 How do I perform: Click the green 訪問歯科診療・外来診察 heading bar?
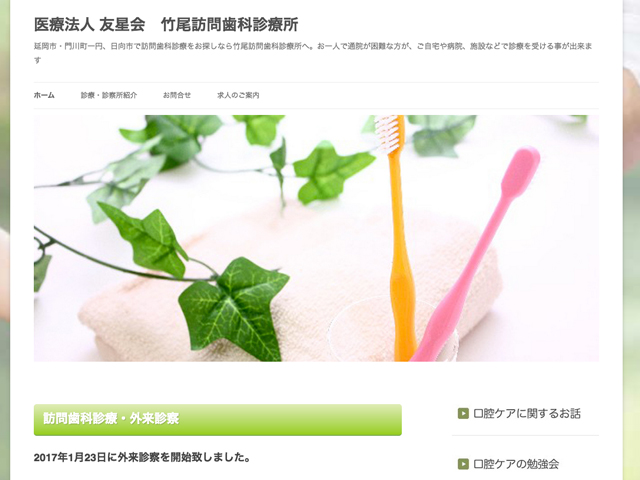click(218, 420)
